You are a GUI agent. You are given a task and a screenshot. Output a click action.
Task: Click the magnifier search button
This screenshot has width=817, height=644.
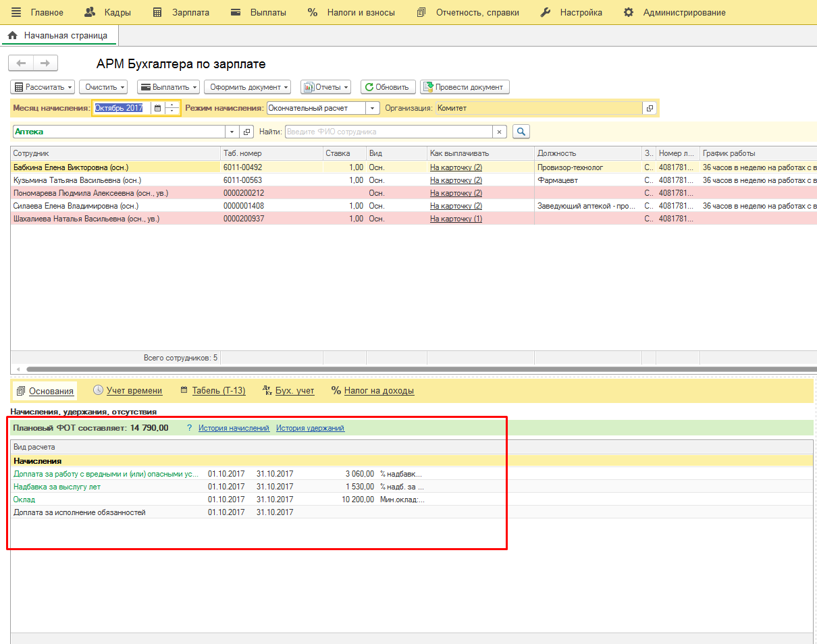[x=521, y=132]
